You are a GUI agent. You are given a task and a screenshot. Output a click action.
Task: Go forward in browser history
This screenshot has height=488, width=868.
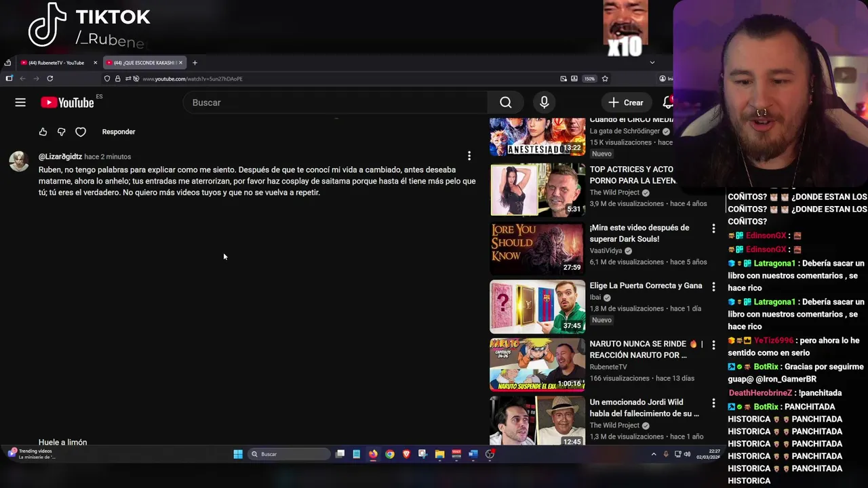click(35, 79)
